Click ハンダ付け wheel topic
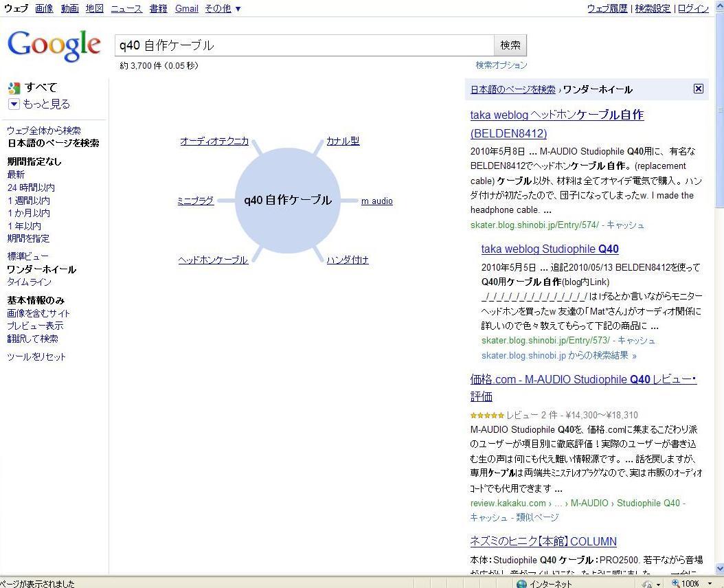 click(347, 260)
